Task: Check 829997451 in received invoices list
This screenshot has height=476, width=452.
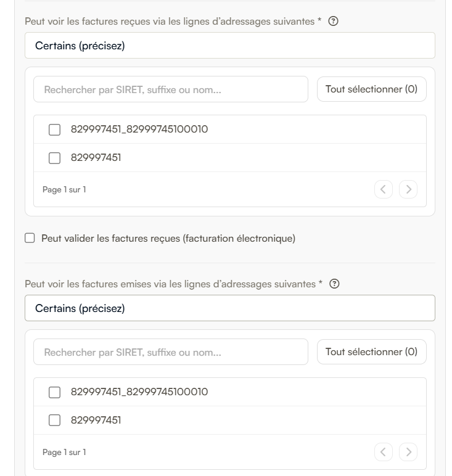Action: 55,158
